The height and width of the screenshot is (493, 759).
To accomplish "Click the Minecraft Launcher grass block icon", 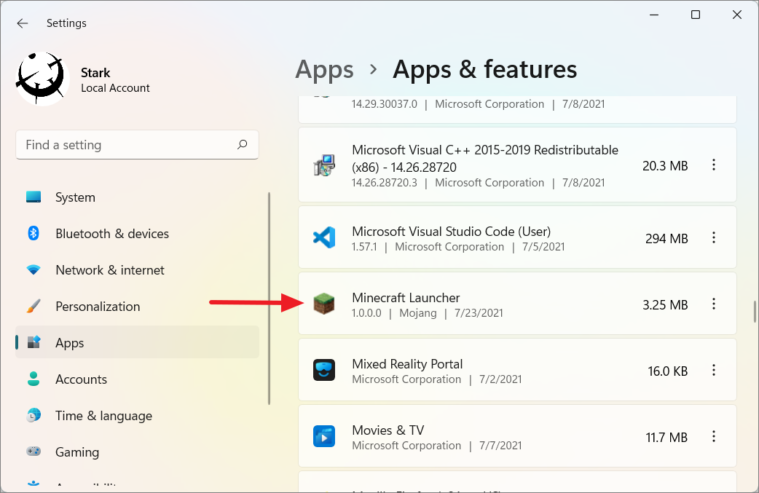I will (x=324, y=304).
